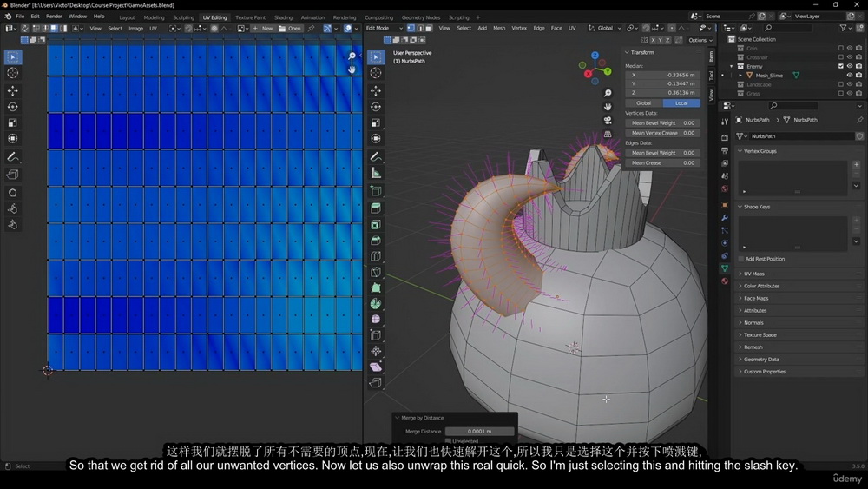The height and width of the screenshot is (489, 868).
Task: Select the Inset Faces tool
Action: pyautogui.click(x=376, y=224)
